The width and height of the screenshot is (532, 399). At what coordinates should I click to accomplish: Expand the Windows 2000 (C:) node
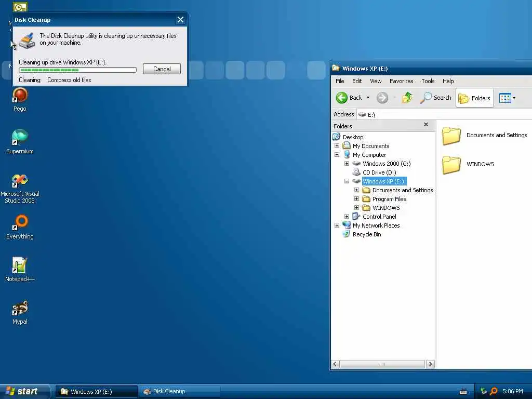[x=347, y=164]
